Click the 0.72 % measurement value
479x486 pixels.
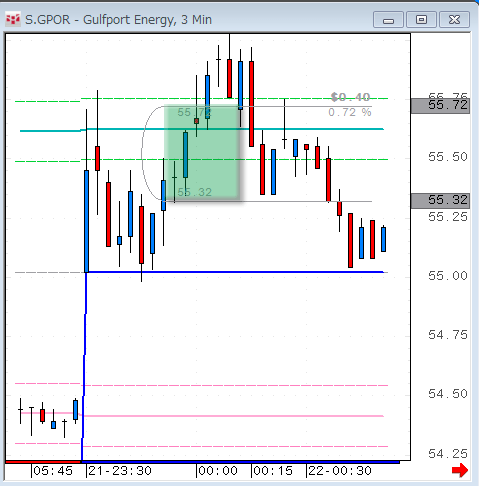(350, 112)
